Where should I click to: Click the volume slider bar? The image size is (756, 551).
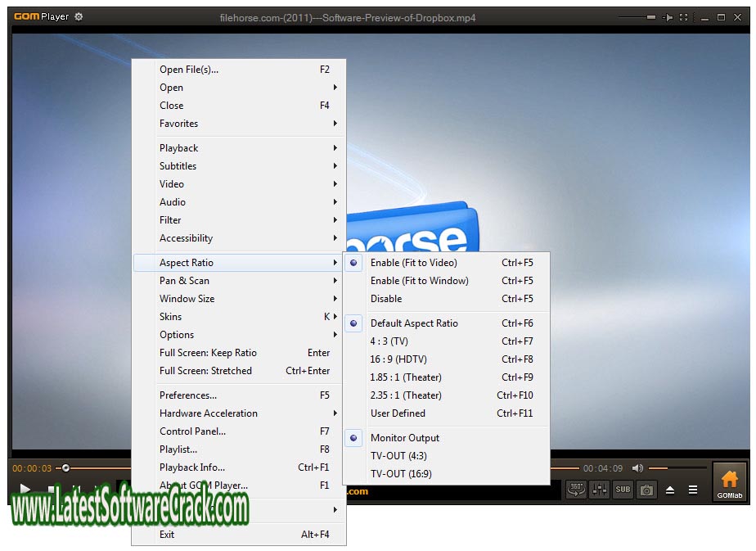pyautogui.click(x=677, y=468)
